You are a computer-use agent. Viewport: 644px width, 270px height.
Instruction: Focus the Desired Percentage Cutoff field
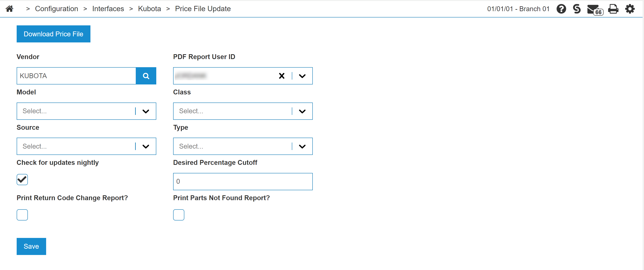click(x=242, y=181)
